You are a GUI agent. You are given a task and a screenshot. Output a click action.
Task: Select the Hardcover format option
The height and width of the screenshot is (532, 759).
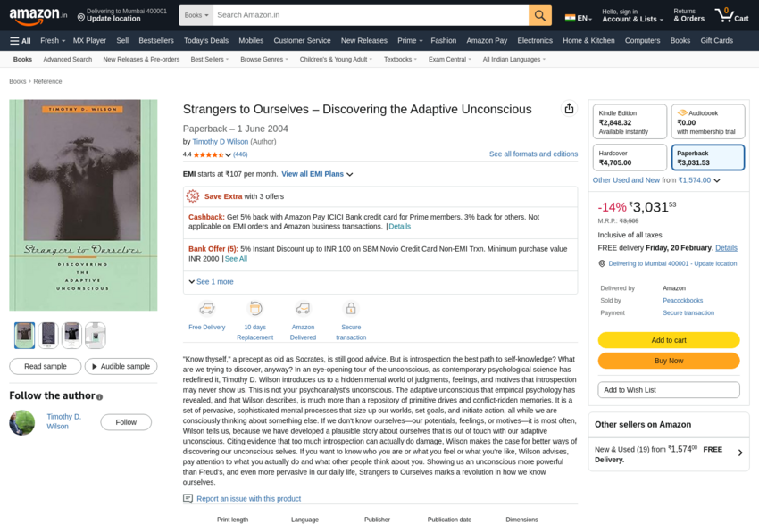coord(630,158)
